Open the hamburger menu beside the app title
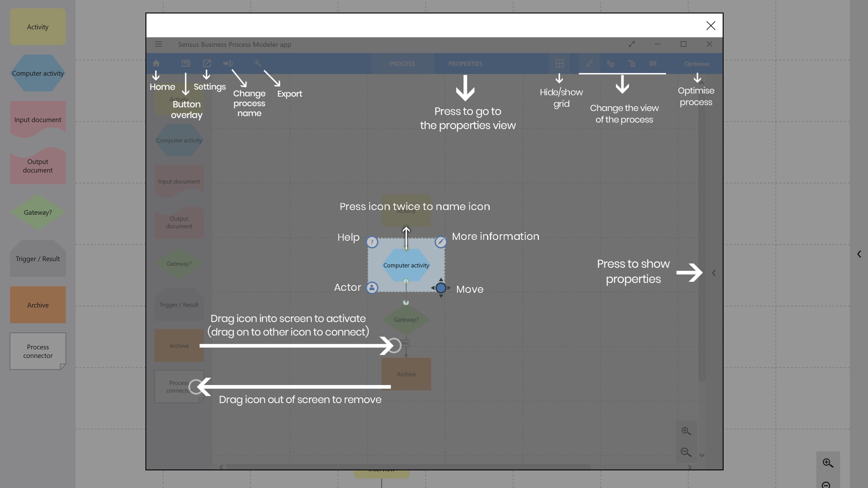This screenshot has height=488, width=868. [x=158, y=44]
